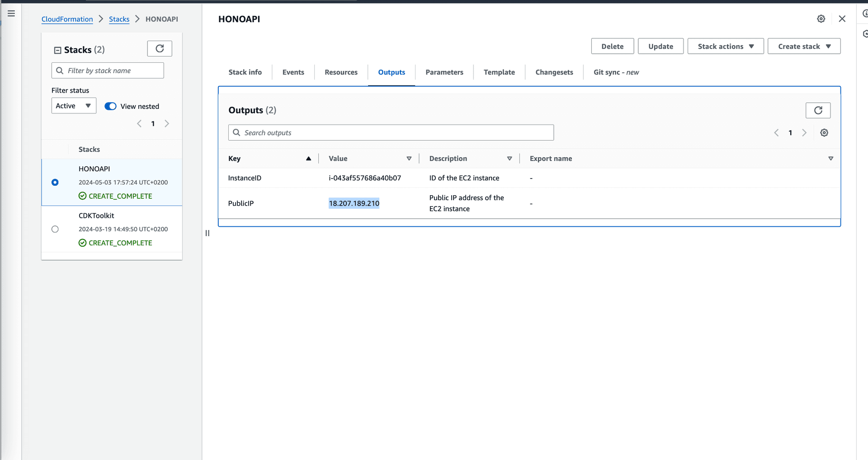
Task: Open the hamburger navigation menu
Action: (11, 14)
